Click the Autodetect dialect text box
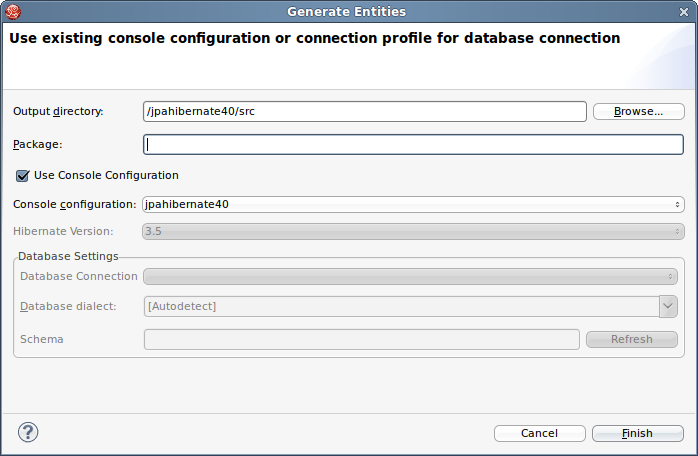698x456 pixels. pyautogui.click(x=400, y=306)
